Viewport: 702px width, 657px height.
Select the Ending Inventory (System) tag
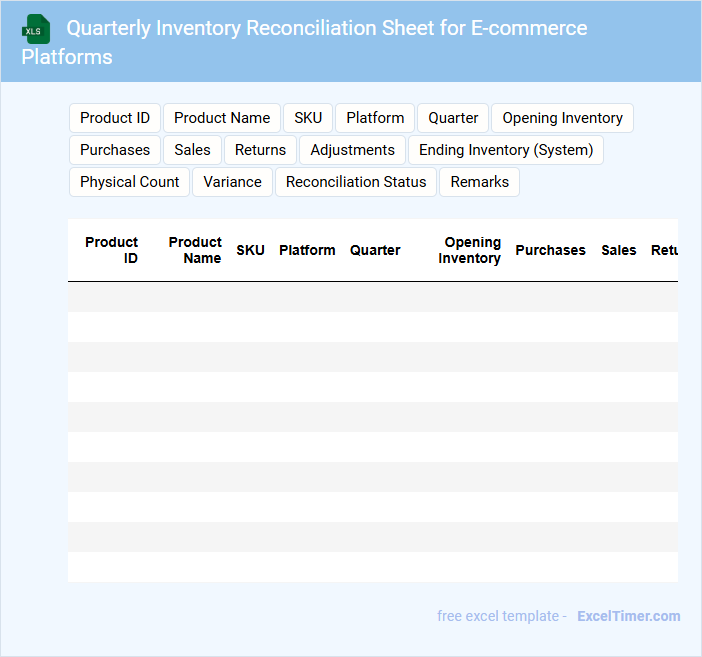tap(505, 150)
